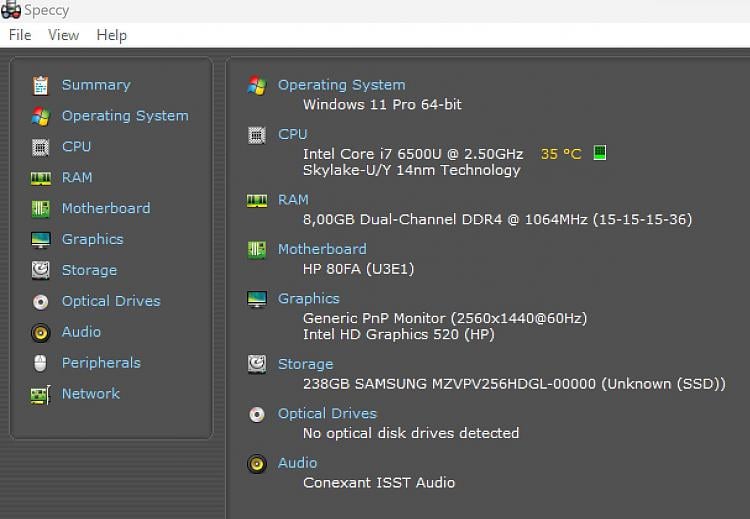The width and height of the screenshot is (750, 519).
Task: Click 'No optical disk drives detected' text
Action: (x=411, y=433)
